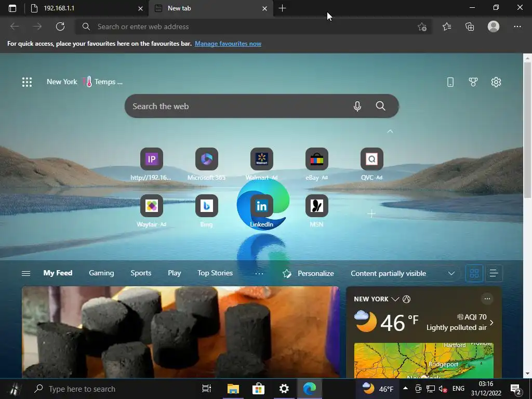Click the browser back arrow
This screenshot has height=399, width=532.
click(15, 26)
